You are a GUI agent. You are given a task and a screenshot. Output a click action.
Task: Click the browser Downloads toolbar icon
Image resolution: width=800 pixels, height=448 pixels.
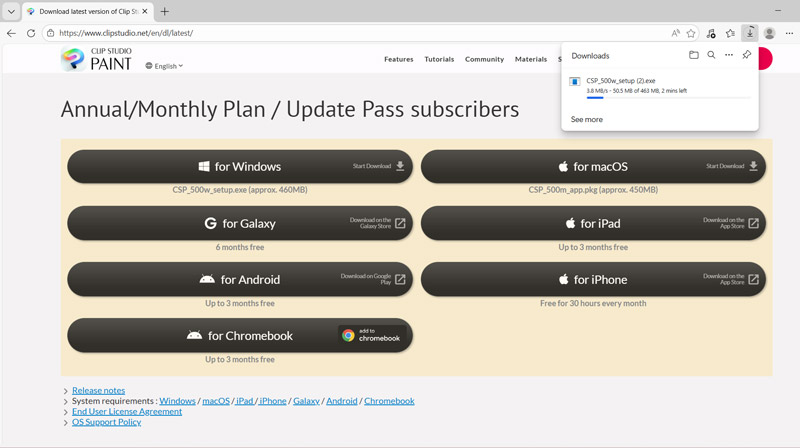tap(750, 33)
